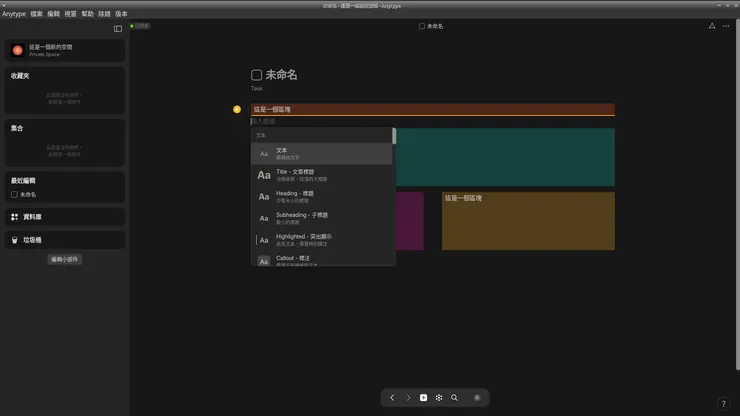The height and width of the screenshot is (416, 740).
Task: Choose Callout block style option
Action: tap(321, 259)
